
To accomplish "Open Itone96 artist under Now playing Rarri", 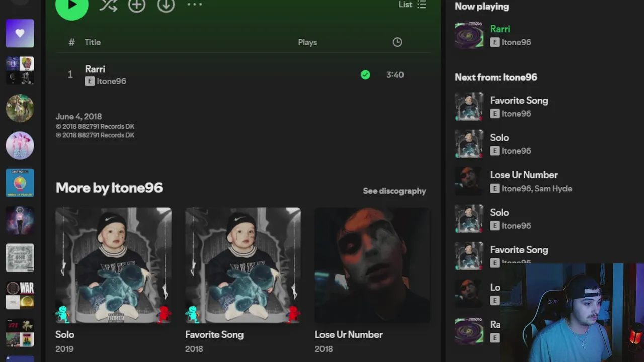I will 516,42.
